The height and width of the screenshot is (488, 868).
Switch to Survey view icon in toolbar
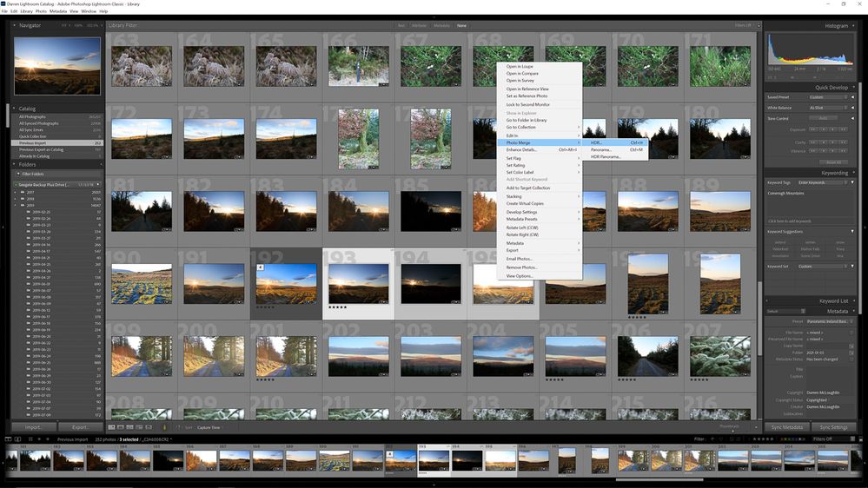coord(140,427)
